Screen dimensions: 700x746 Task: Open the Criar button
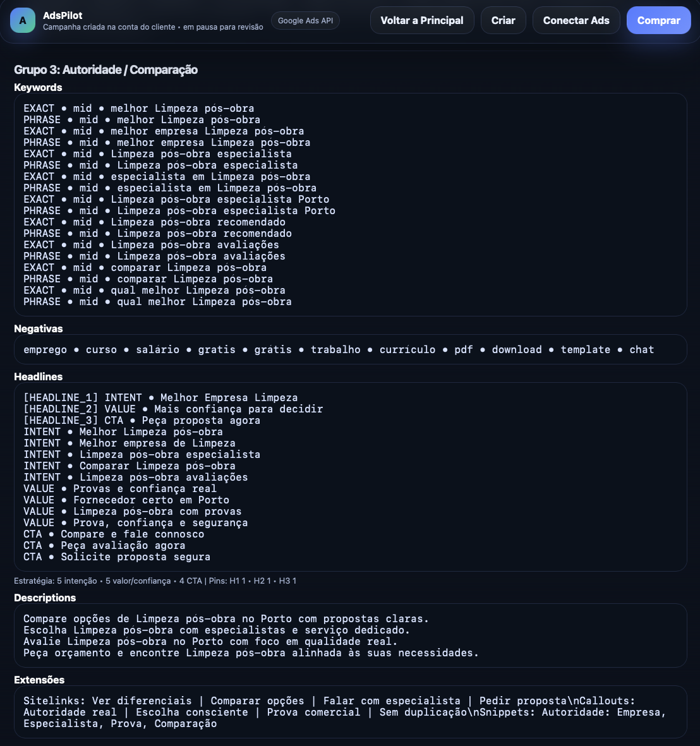click(503, 20)
